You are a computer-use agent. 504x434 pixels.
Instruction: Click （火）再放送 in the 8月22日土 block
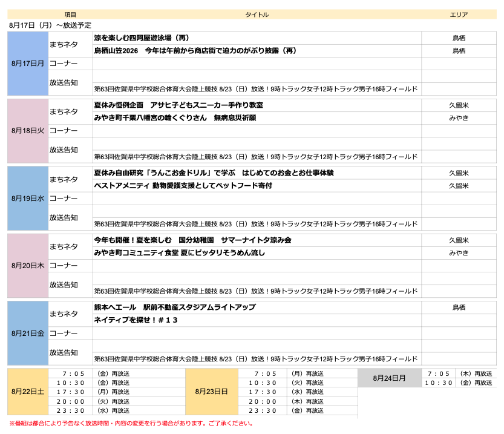pyautogui.click(x=114, y=401)
